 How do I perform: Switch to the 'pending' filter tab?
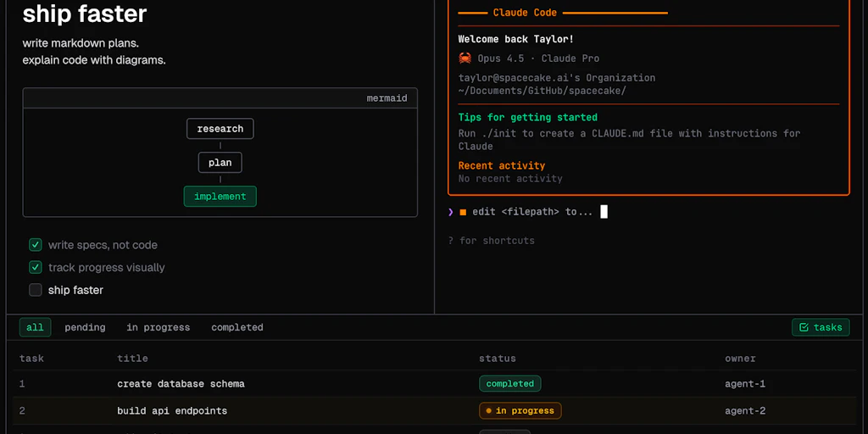click(85, 328)
